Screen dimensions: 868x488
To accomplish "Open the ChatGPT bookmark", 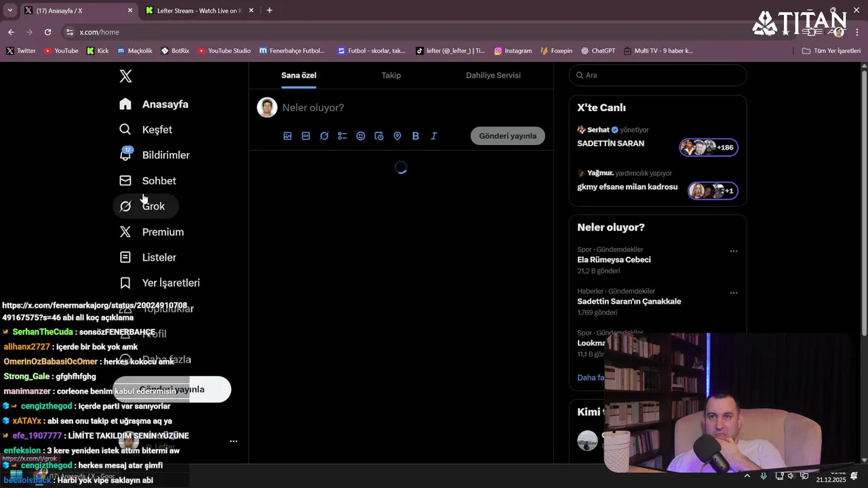I will pyautogui.click(x=598, y=51).
